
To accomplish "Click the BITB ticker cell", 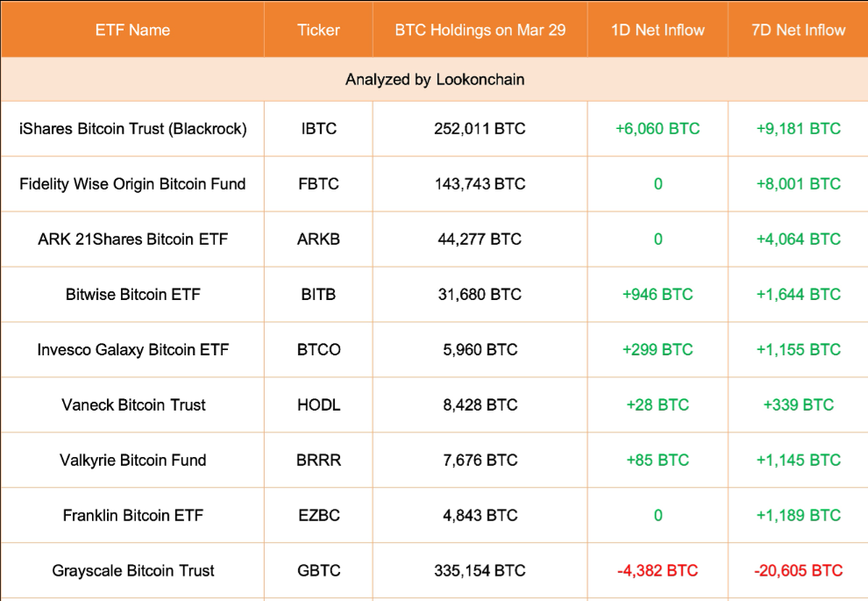I will coord(318,295).
